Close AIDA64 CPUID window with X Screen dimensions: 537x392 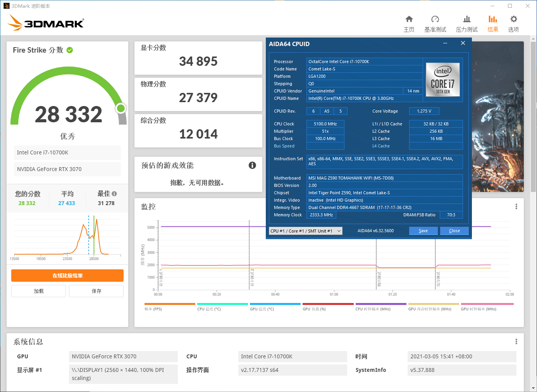pos(463,43)
